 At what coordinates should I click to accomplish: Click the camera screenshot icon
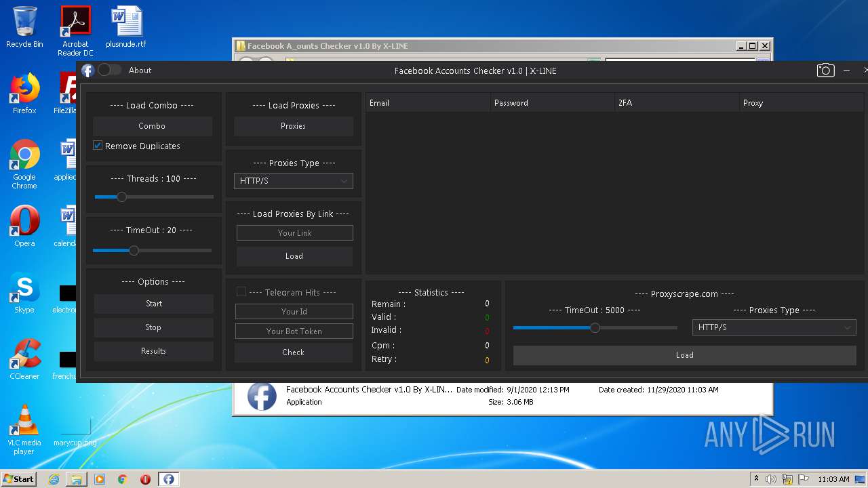pos(825,70)
